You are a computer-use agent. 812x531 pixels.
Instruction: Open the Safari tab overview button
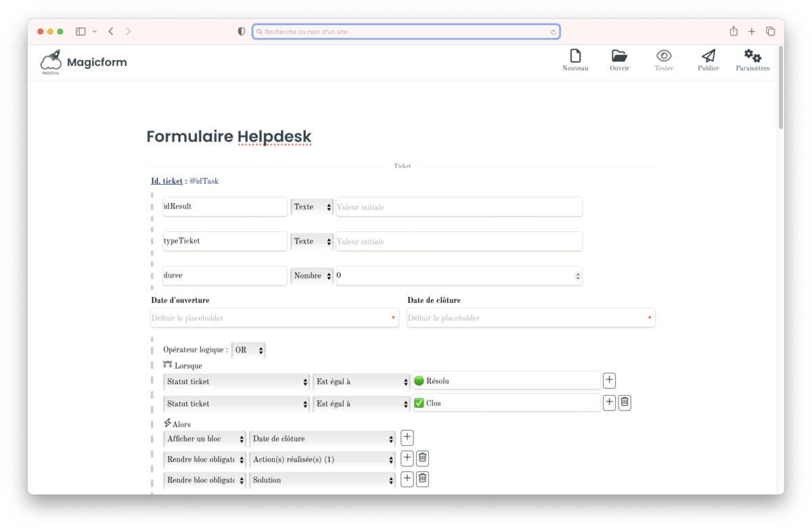(x=770, y=31)
